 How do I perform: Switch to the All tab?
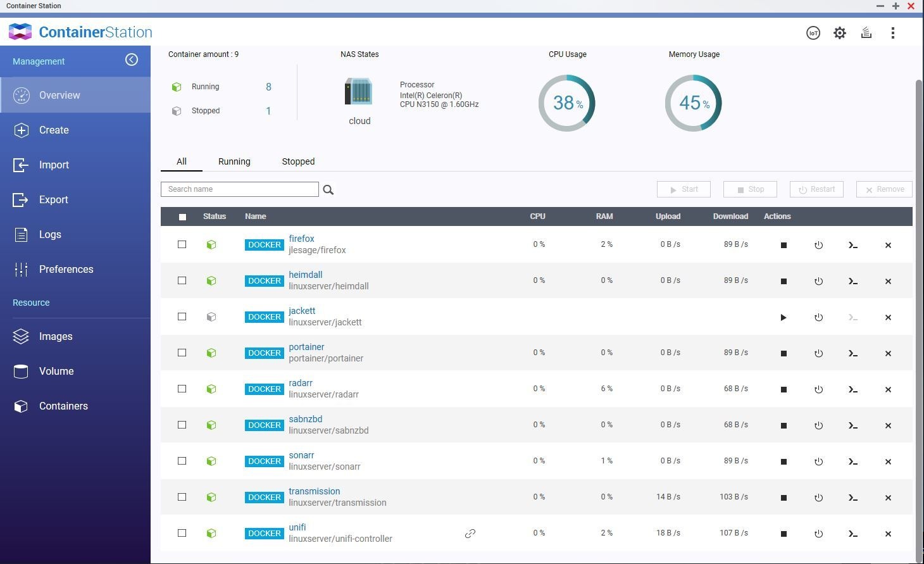pyautogui.click(x=182, y=161)
